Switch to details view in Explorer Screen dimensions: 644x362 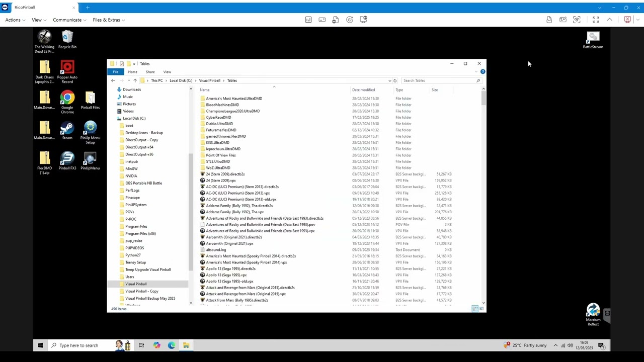(475, 309)
